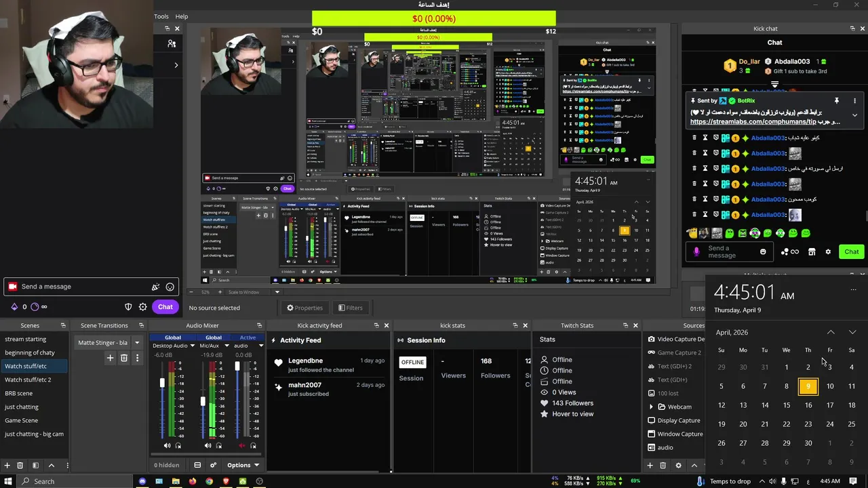Select just chatting - big cam scene

pyautogui.click(x=34, y=434)
